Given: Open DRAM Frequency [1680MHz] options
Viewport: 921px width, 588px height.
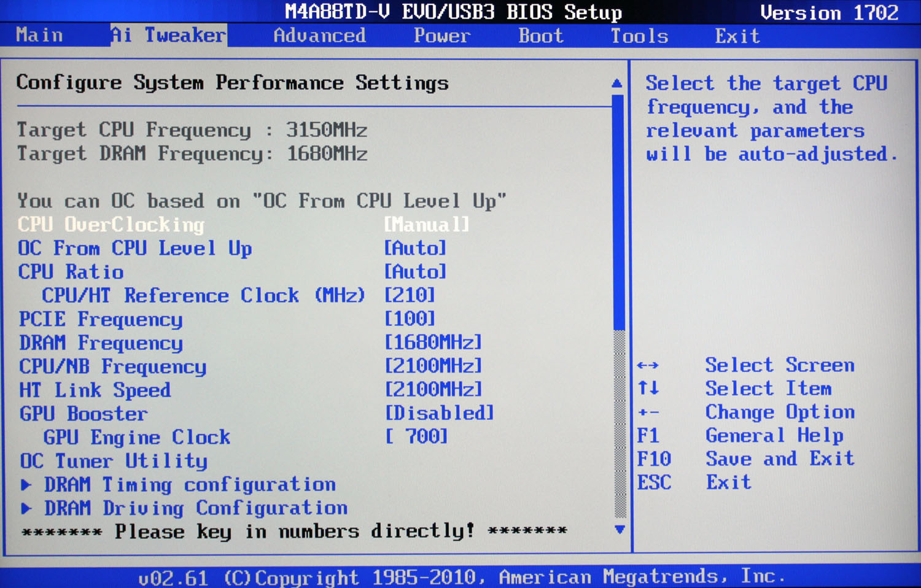Looking at the screenshot, I should (433, 342).
